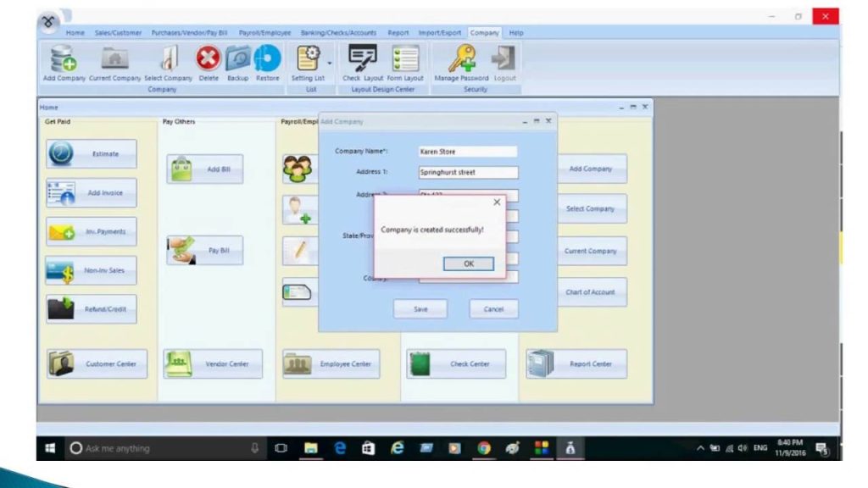Click OK in the success message
The width and height of the screenshot is (868, 488).
(x=468, y=264)
